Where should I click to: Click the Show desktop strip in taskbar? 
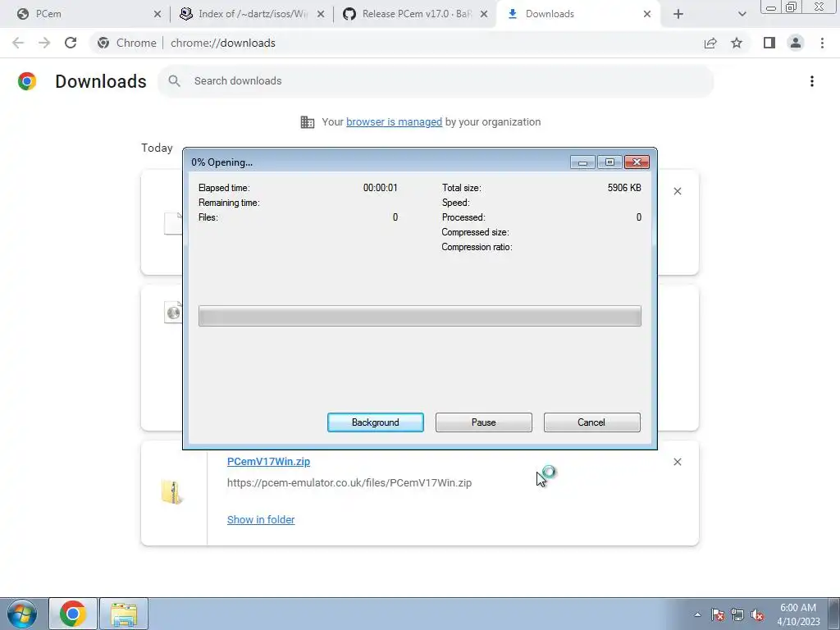tap(834, 614)
